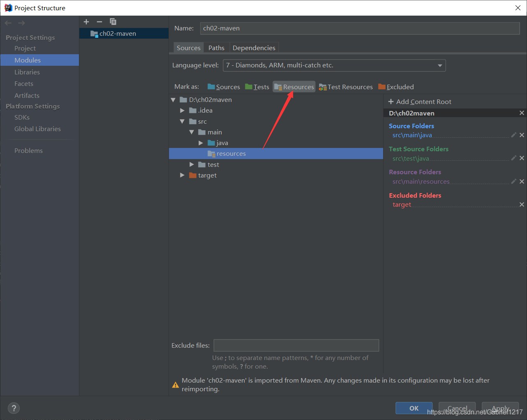Mark folder as Resources
Image resolution: width=527 pixels, height=420 pixels.
[x=294, y=87]
